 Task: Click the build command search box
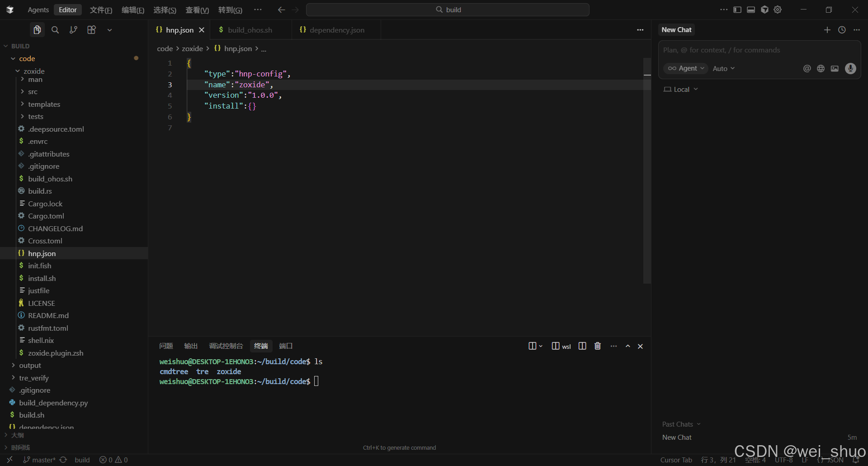[x=448, y=10]
